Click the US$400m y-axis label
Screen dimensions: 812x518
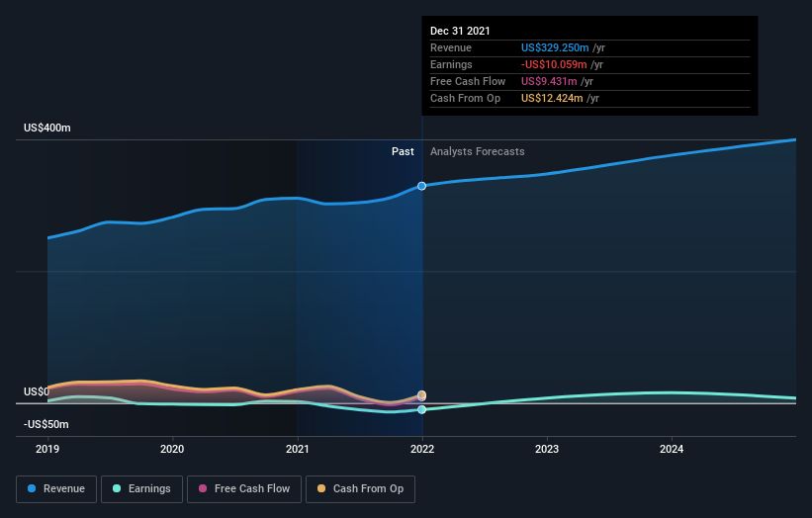tap(47, 128)
